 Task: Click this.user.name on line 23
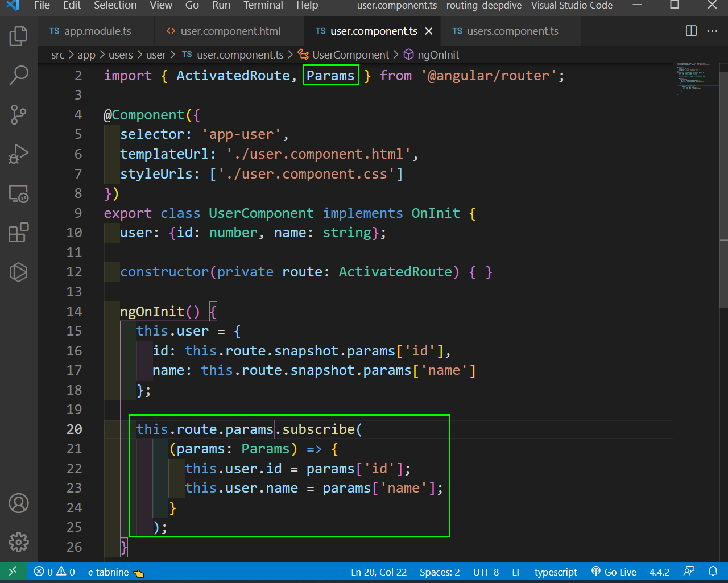point(241,488)
